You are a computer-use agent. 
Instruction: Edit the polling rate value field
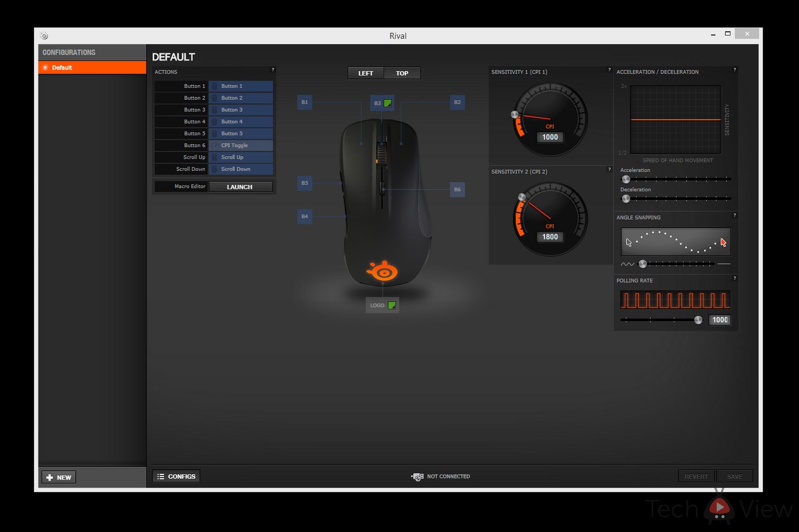(x=720, y=320)
